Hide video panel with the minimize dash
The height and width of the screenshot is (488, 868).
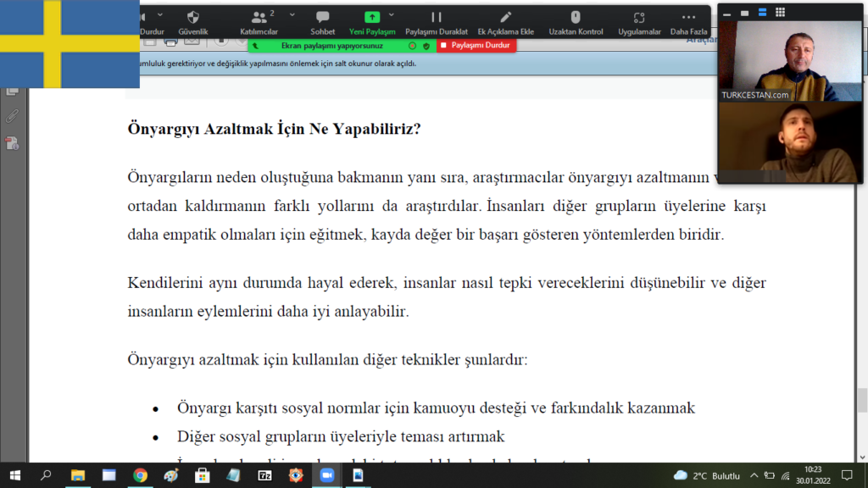[x=726, y=14]
